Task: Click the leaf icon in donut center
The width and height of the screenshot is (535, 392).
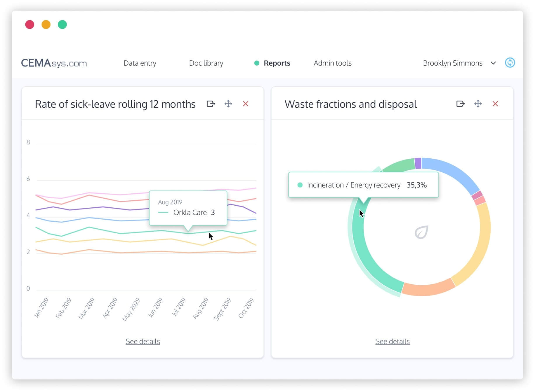Action: pos(421,232)
